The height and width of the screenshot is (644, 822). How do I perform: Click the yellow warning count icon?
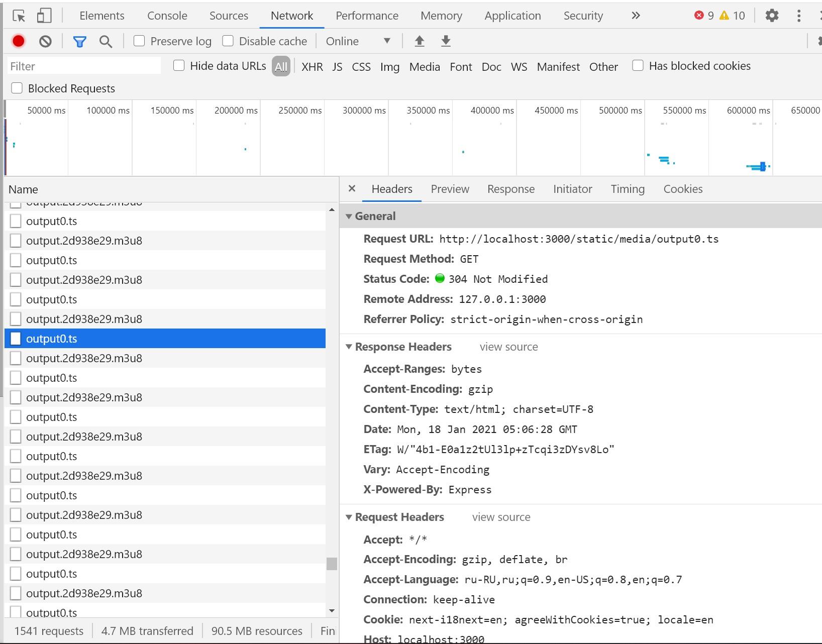(724, 16)
